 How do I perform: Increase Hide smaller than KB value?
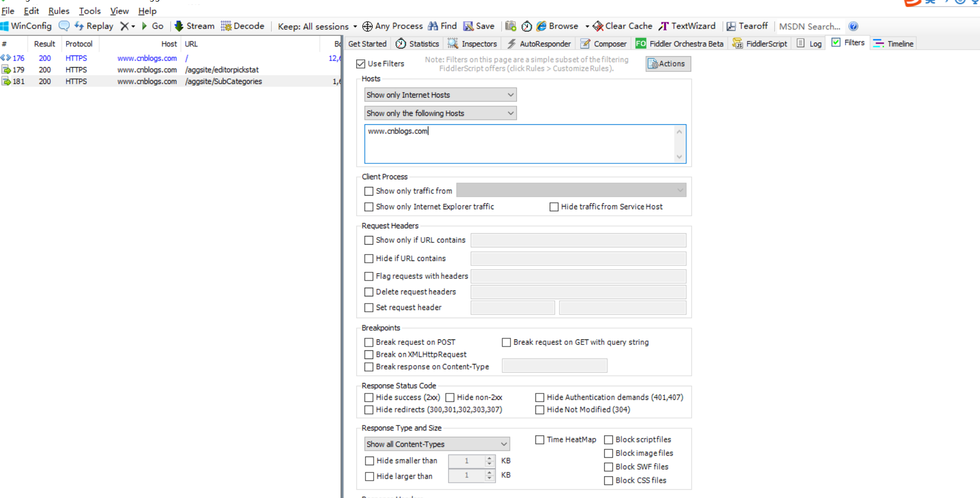[489, 458]
